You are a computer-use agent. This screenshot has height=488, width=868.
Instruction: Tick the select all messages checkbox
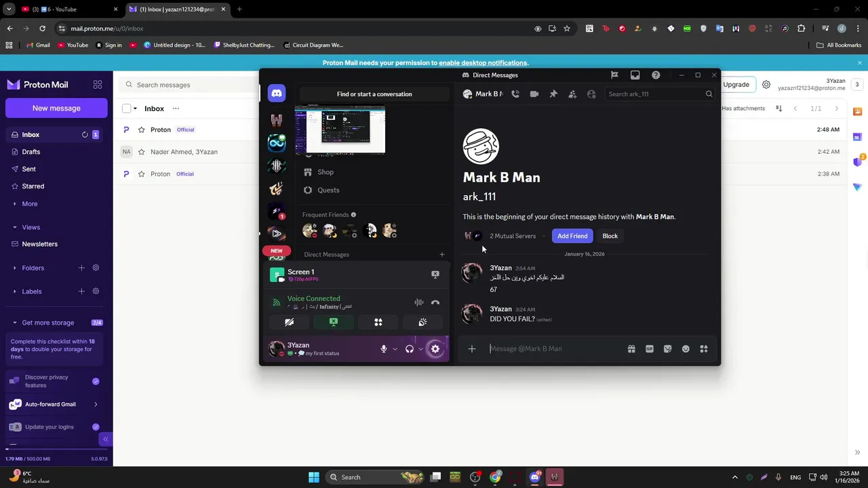coord(126,108)
